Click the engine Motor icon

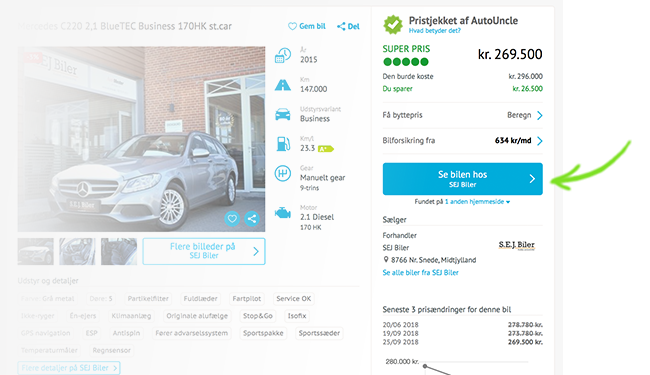click(x=283, y=213)
